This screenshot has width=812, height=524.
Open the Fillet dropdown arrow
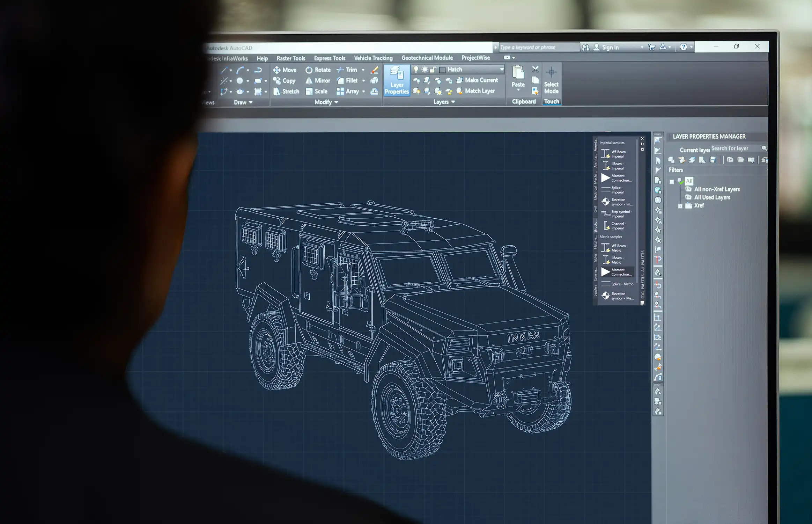click(x=363, y=81)
